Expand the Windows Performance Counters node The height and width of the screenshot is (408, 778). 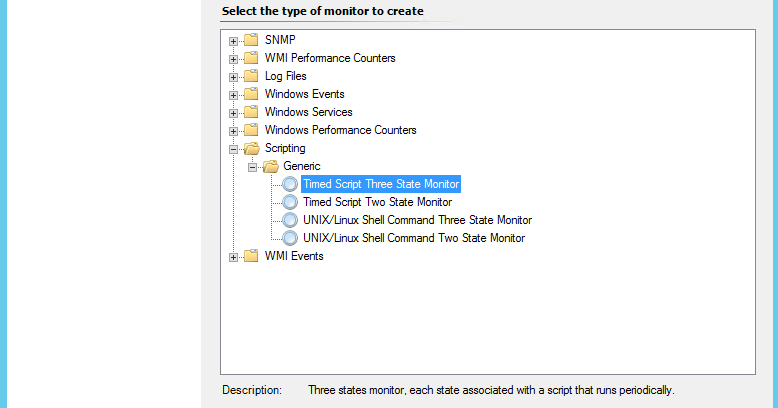pyautogui.click(x=233, y=131)
